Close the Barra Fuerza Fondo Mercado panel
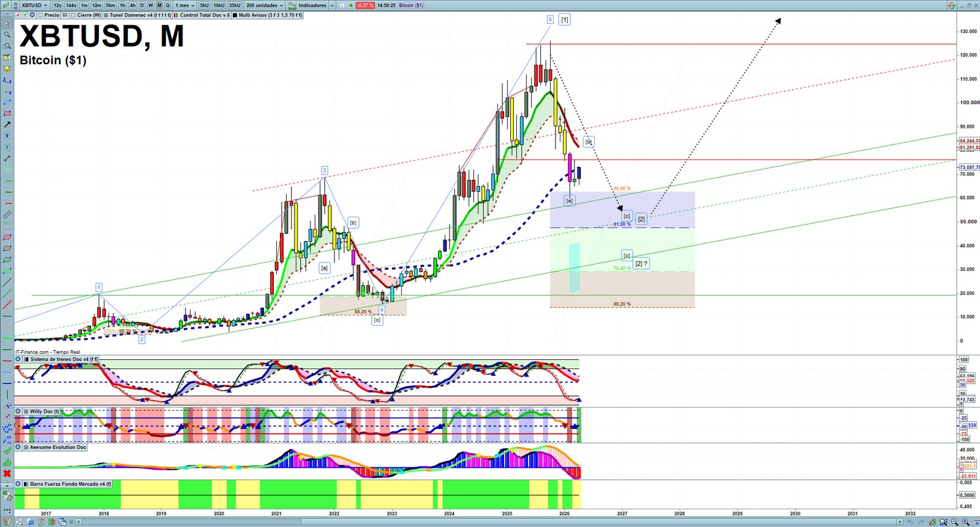 tap(18, 484)
